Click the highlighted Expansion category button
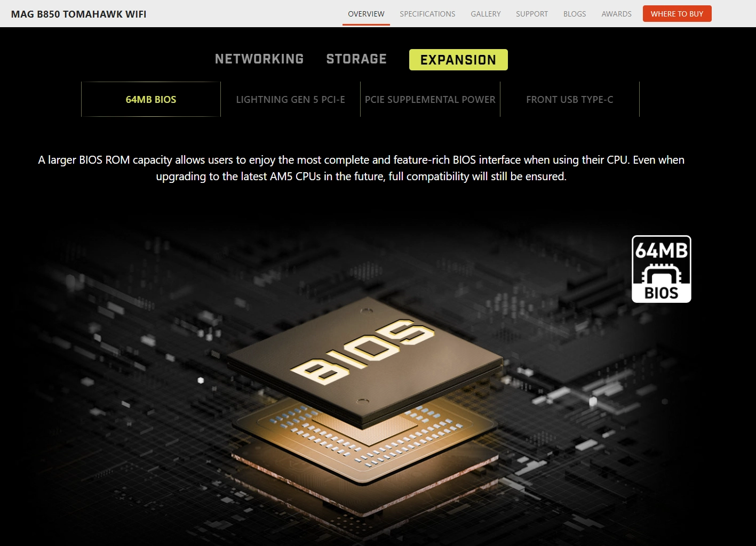The width and height of the screenshot is (756, 546). (458, 60)
